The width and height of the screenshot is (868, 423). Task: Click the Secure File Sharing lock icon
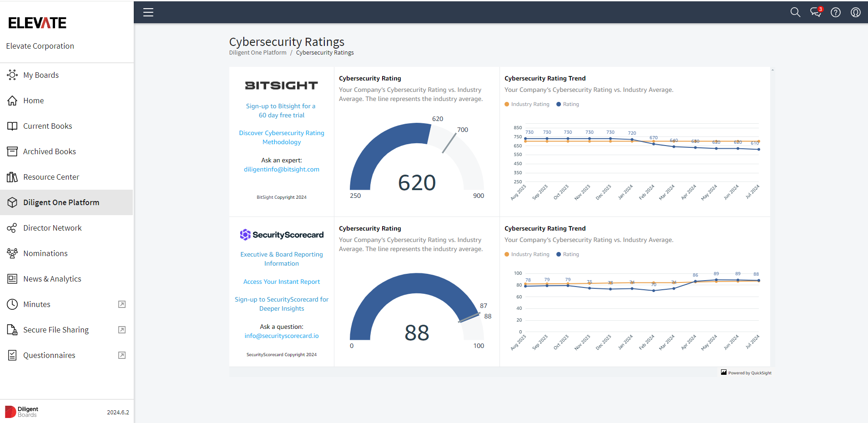pos(12,330)
